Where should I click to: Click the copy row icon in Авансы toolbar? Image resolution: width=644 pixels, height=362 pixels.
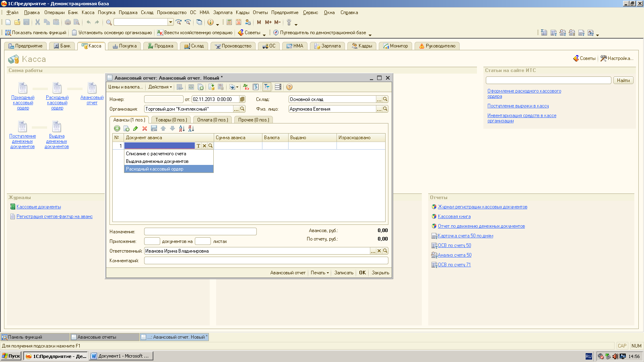(x=126, y=128)
